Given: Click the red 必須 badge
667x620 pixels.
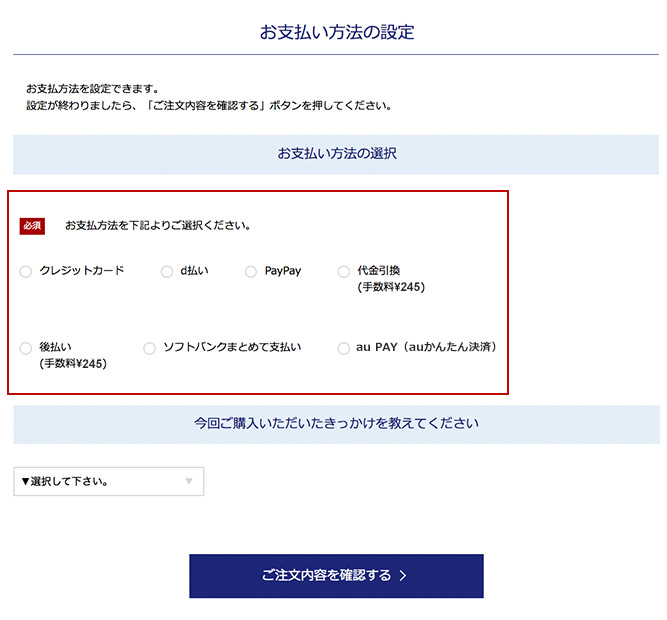Looking at the screenshot, I should click(x=32, y=226).
